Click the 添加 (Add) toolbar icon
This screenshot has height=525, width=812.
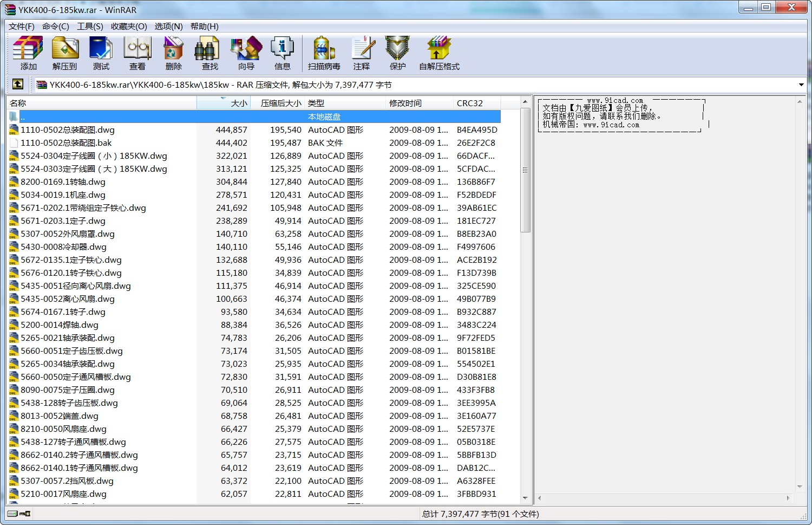click(28, 53)
